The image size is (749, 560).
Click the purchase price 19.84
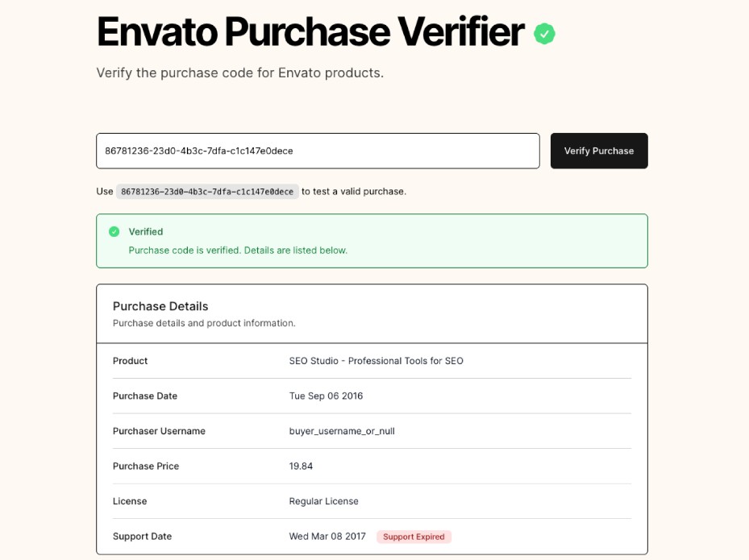[x=302, y=466]
